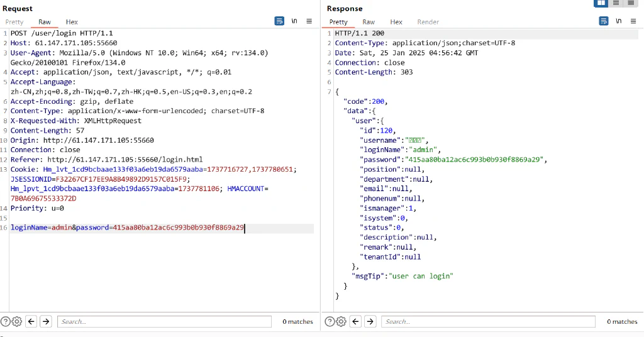The height and width of the screenshot is (337, 644).
Task: Go to next match in Response search
Action: pos(370,321)
